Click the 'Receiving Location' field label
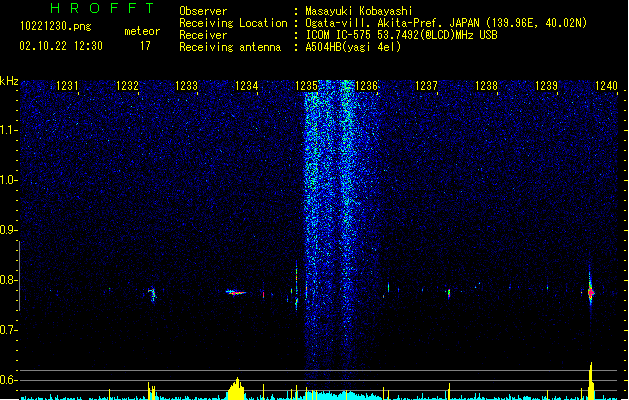This screenshot has width=629, height=400. (x=233, y=23)
